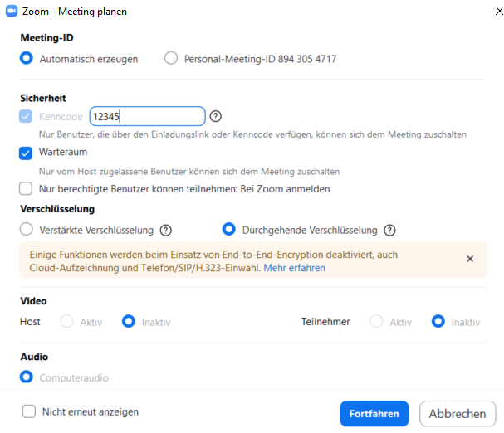Click the Audio section heading

point(34,357)
